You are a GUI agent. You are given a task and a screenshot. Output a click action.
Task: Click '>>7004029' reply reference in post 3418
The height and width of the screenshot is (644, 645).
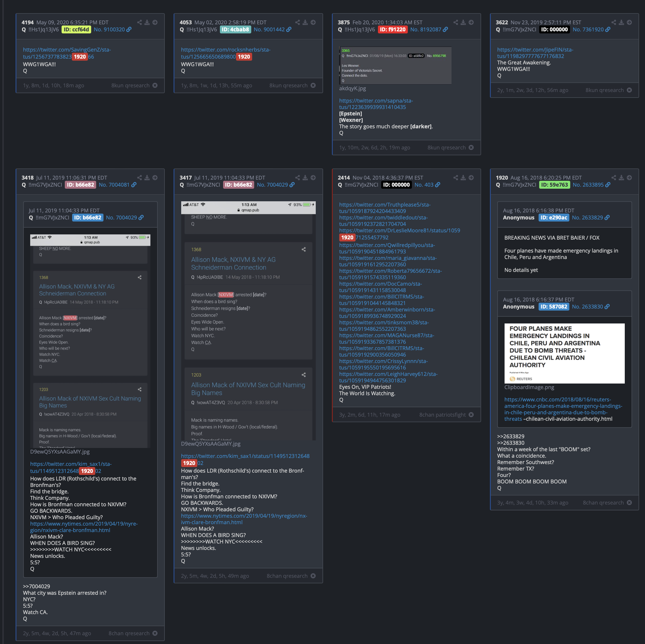coord(36,586)
